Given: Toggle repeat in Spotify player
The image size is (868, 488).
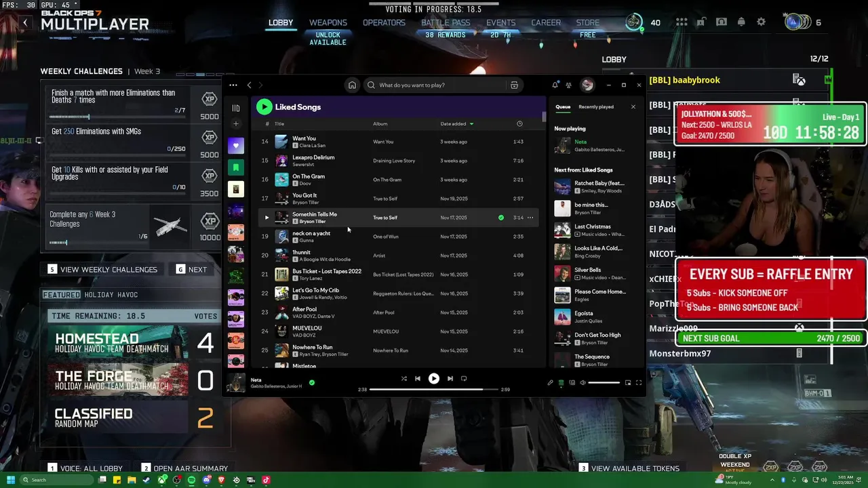Looking at the screenshot, I should 464,378.
